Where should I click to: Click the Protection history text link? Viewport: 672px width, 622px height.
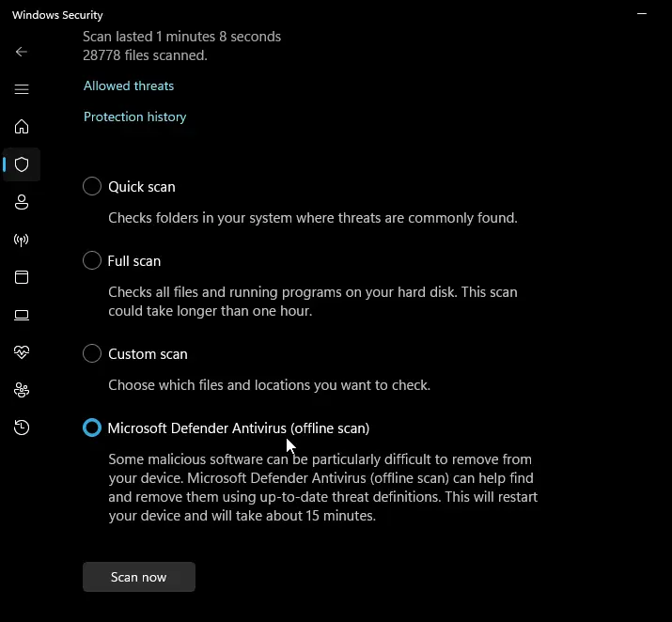point(134,117)
